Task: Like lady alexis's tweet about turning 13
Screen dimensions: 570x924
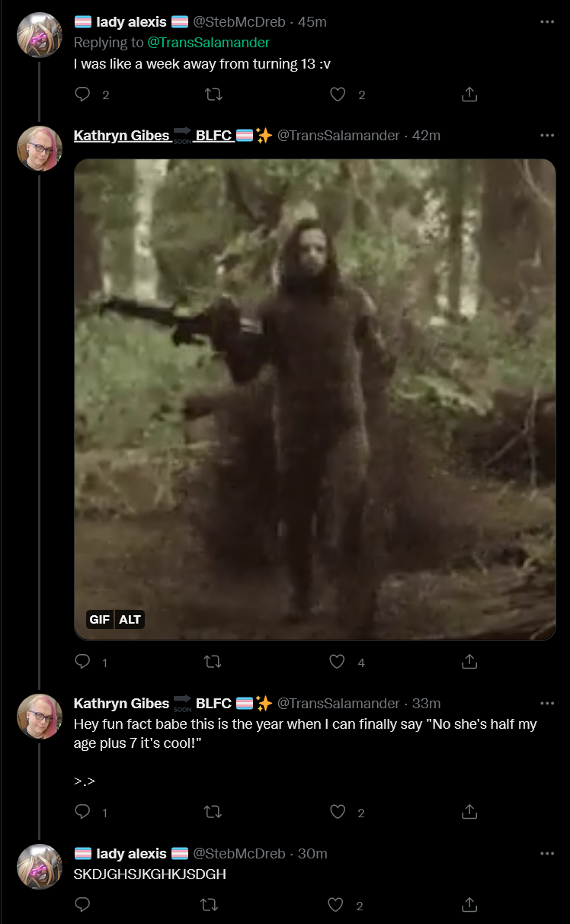Action: [x=338, y=95]
